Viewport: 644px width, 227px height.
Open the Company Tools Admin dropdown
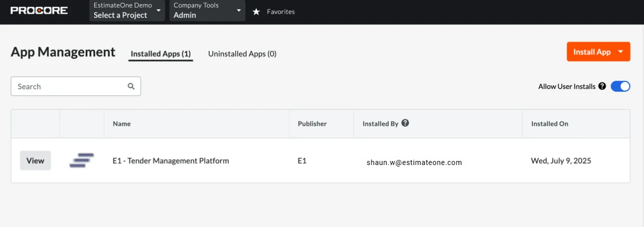pyautogui.click(x=207, y=10)
